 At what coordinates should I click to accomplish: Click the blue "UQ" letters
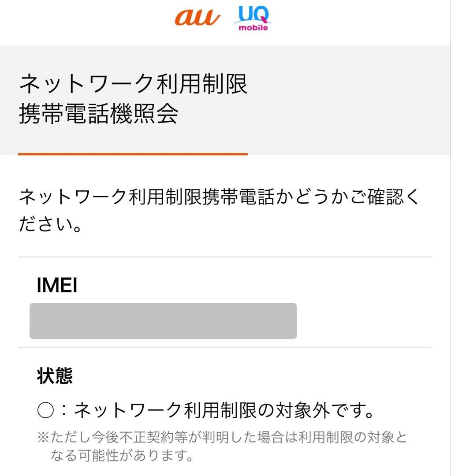[253, 15]
